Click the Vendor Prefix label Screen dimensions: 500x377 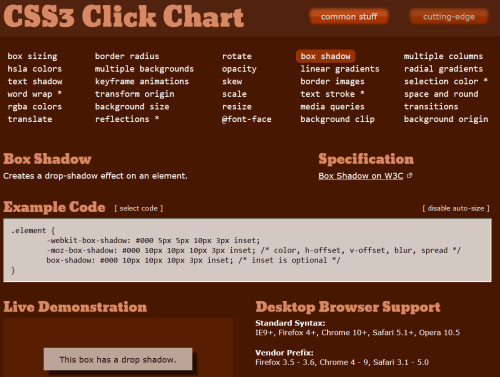tap(284, 353)
